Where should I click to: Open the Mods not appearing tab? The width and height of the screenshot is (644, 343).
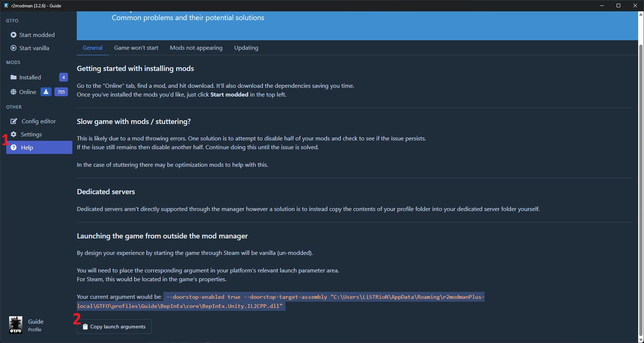tap(196, 48)
